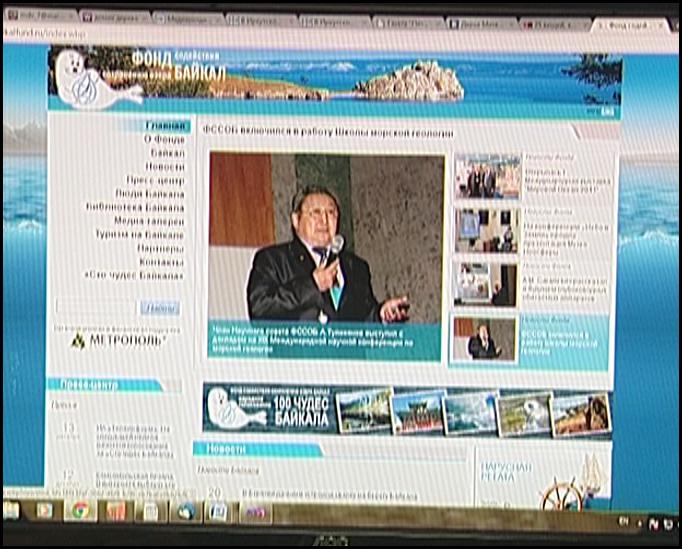Image resolution: width=682 pixels, height=549 pixels.
Task: Open the На конференции news thumbnail
Action: coord(487,231)
